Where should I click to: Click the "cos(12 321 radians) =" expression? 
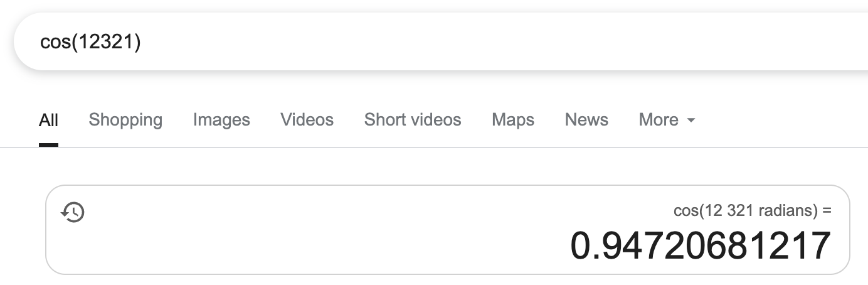click(752, 211)
